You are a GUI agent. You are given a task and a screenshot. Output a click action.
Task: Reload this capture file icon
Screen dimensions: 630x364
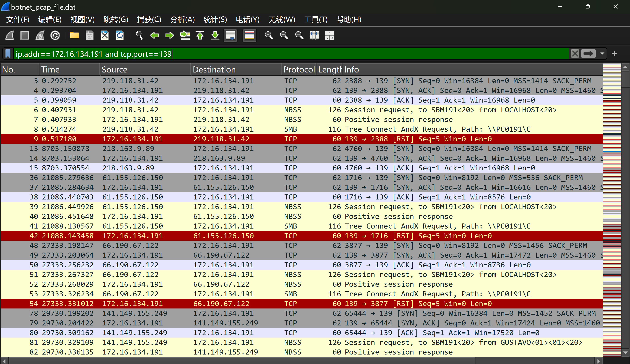(120, 36)
